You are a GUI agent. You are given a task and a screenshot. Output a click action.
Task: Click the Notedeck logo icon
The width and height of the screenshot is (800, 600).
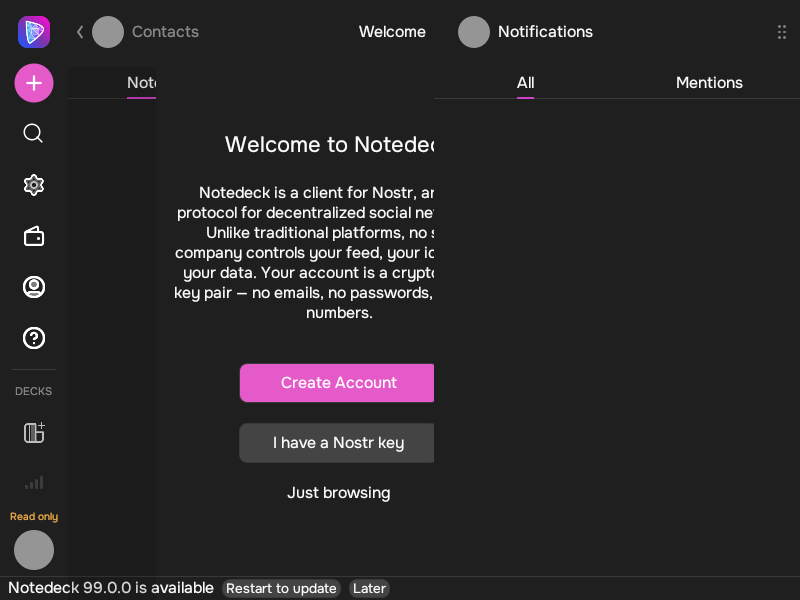34,32
